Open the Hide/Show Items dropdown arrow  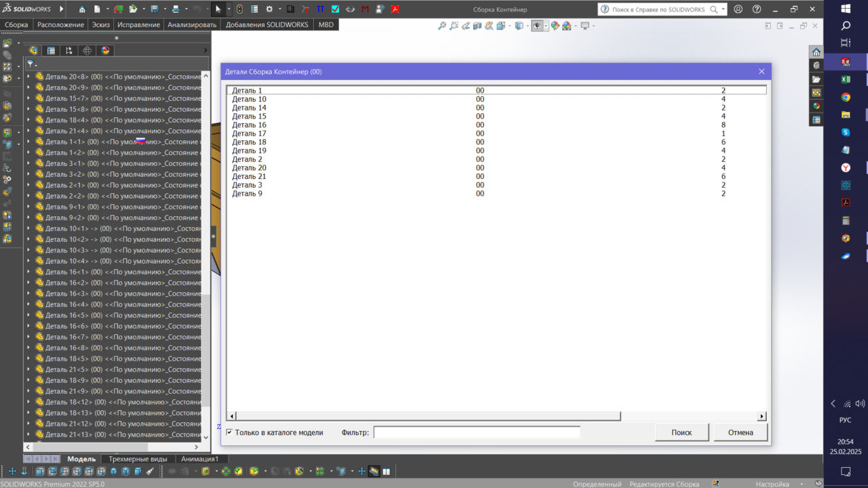coord(546,26)
